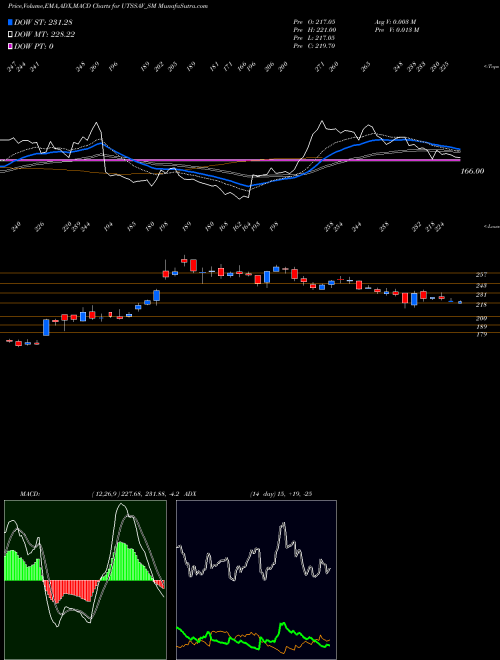Click the magenta DOW PT legend swatch
Screen dimensions: 500x660
[10, 46]
